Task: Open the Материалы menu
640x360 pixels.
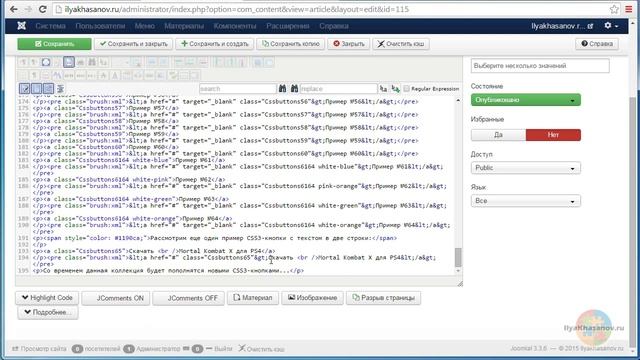Action: tap(184, 26)
